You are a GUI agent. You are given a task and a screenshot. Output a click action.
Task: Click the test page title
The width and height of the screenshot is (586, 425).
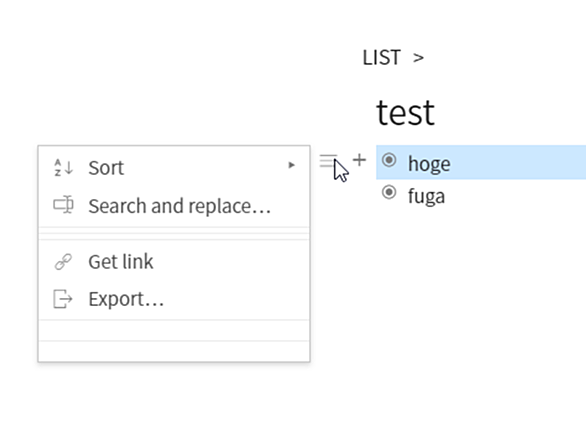[x=405, y=112]
